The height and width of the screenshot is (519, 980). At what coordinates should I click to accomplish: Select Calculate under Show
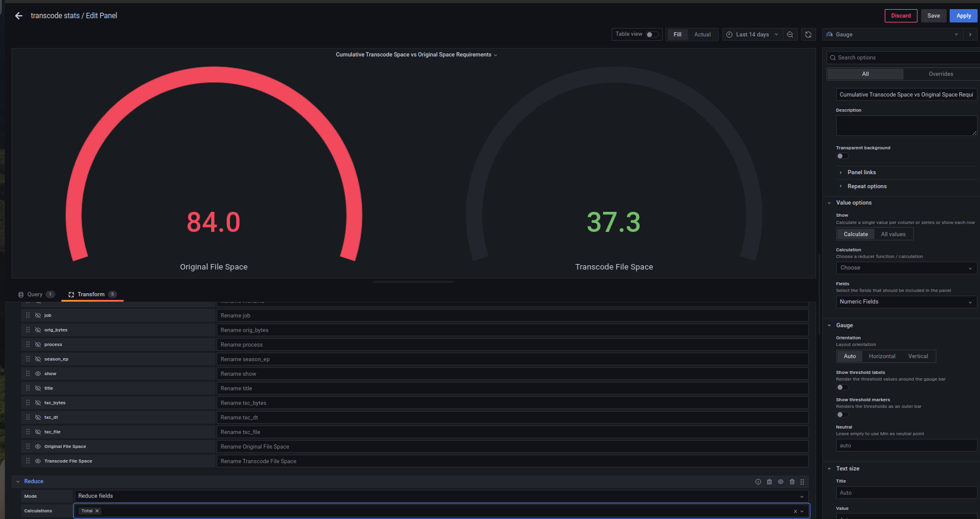[x=856, y=234]
